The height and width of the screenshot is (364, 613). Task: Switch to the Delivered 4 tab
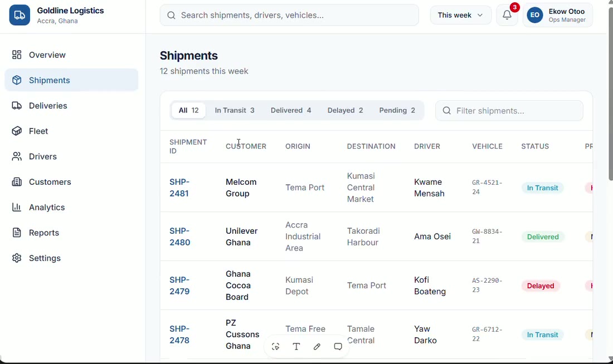coord(291,111)
